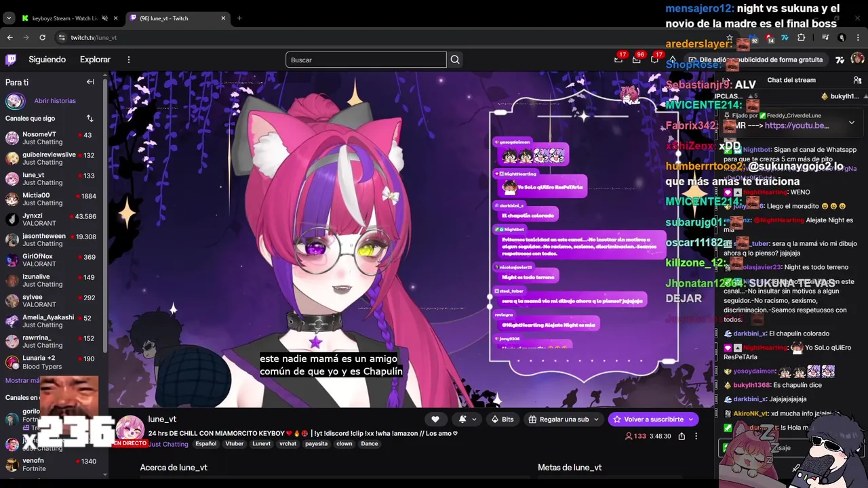Open the Prime loot inbox with badge 17
Image resolution: width=868 pixels, height=488 pixels.
tap(618, 60)
